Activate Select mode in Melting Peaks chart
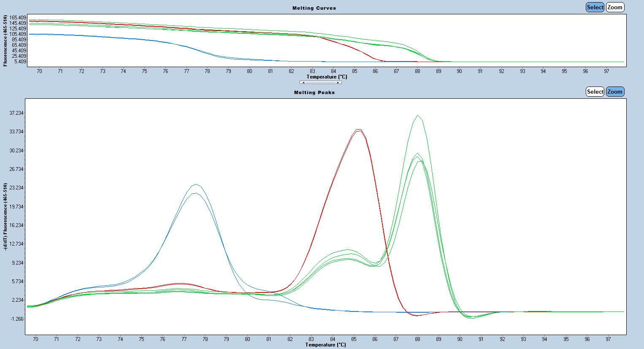644x349 pixels. 595,92
